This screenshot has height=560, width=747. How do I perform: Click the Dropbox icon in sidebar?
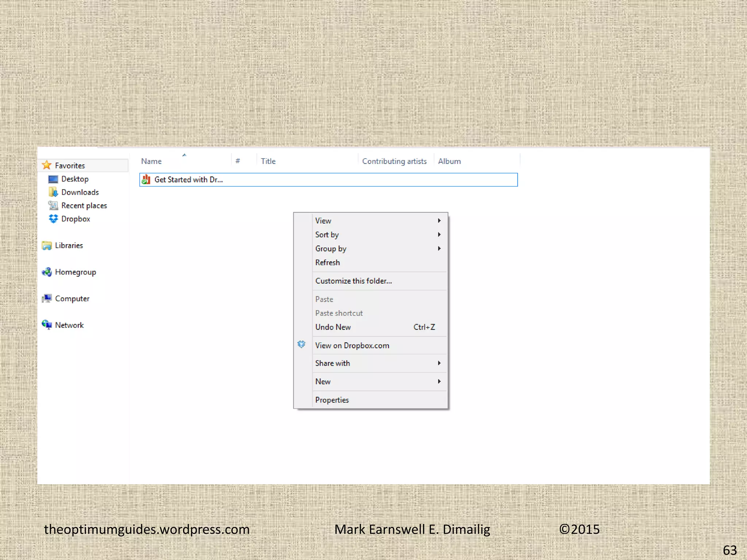[53, 219]
